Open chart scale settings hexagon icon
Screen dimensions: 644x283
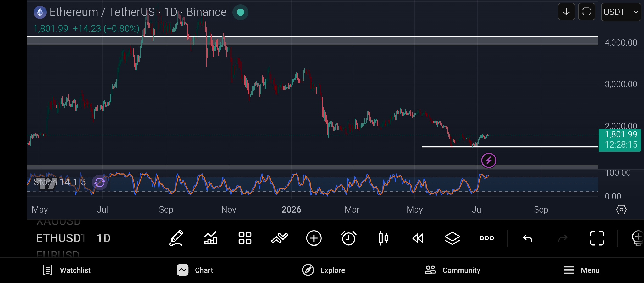(621, 210)
